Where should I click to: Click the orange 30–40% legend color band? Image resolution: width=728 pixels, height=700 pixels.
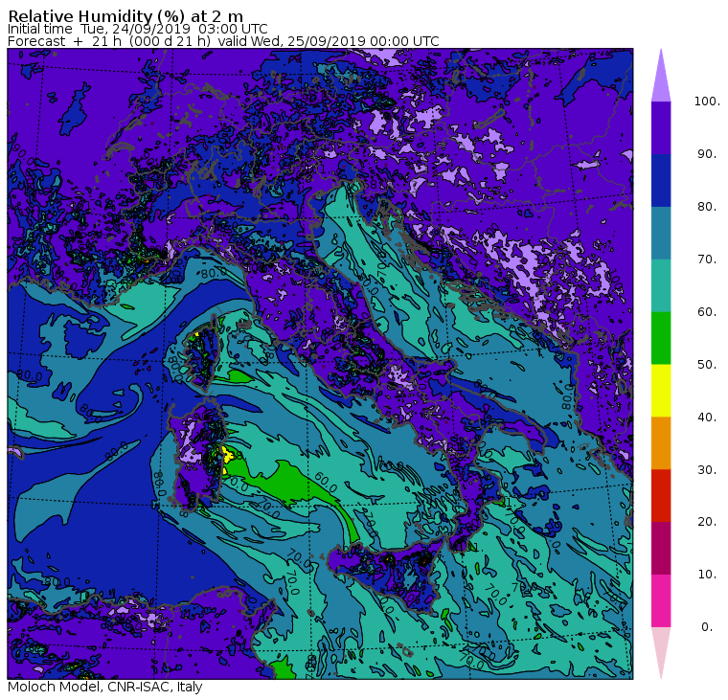[661, 442]
